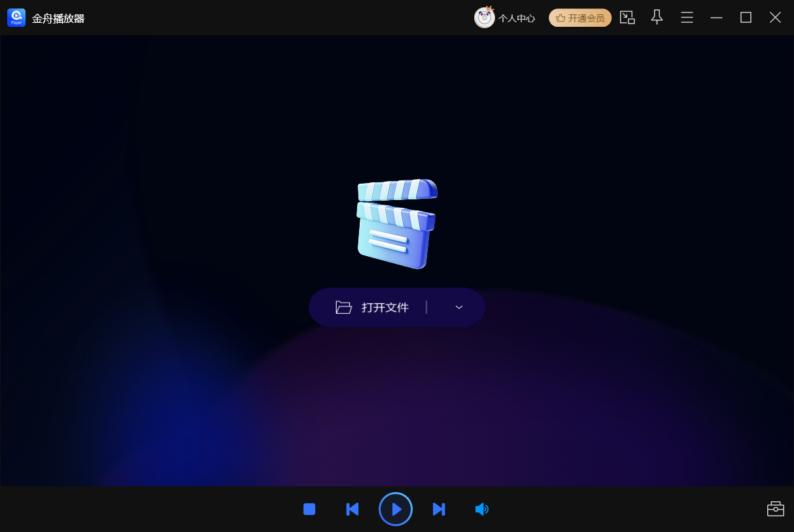Open the panda user avatar
Viewport: 794px width, 532px height.
tap(485, 18)
